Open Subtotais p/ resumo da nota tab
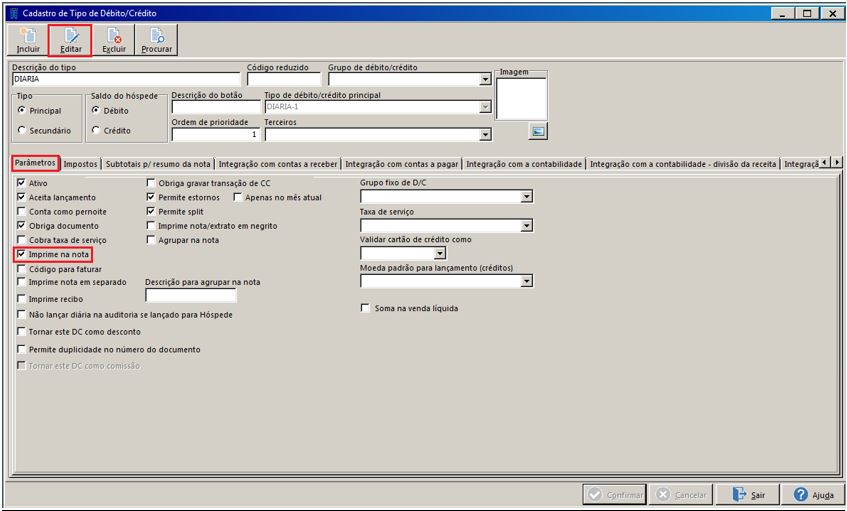 (x=158, y=164)
